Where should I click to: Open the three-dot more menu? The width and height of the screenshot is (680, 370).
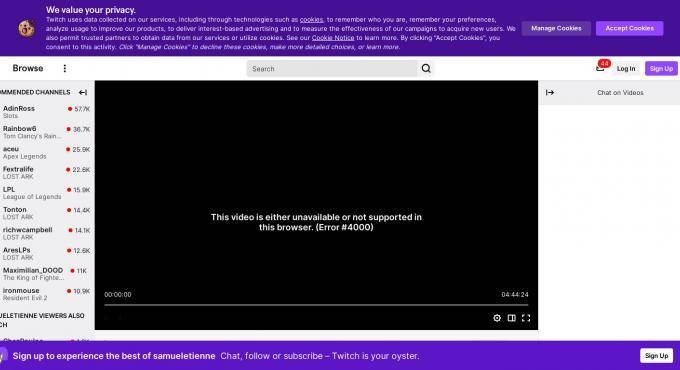65,69
